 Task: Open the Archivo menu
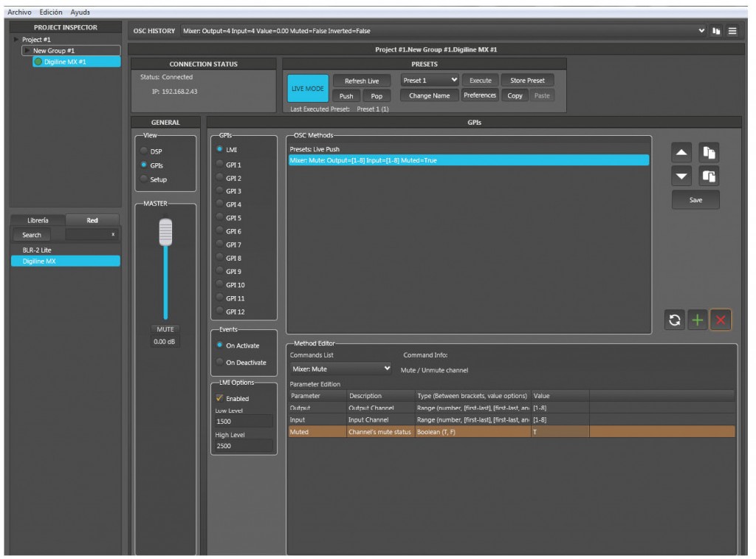coord(19,13)
